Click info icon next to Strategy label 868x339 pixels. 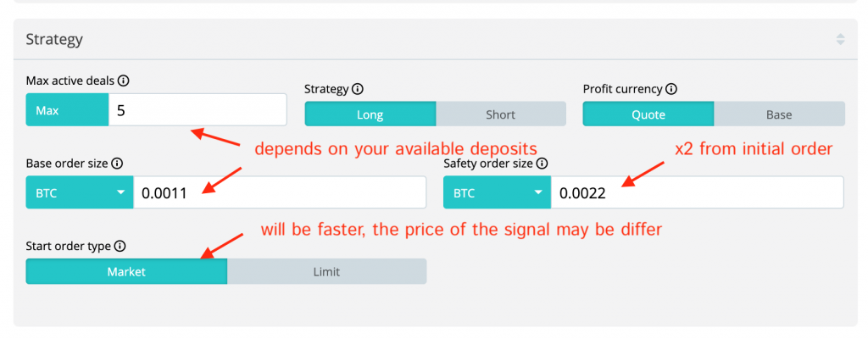point(358,89)
